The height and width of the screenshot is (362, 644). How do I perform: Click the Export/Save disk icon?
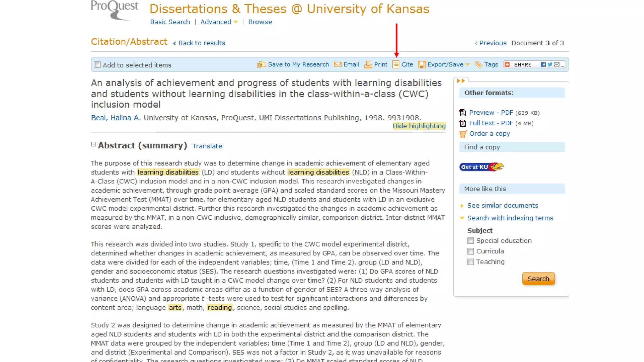pos(421,65)
